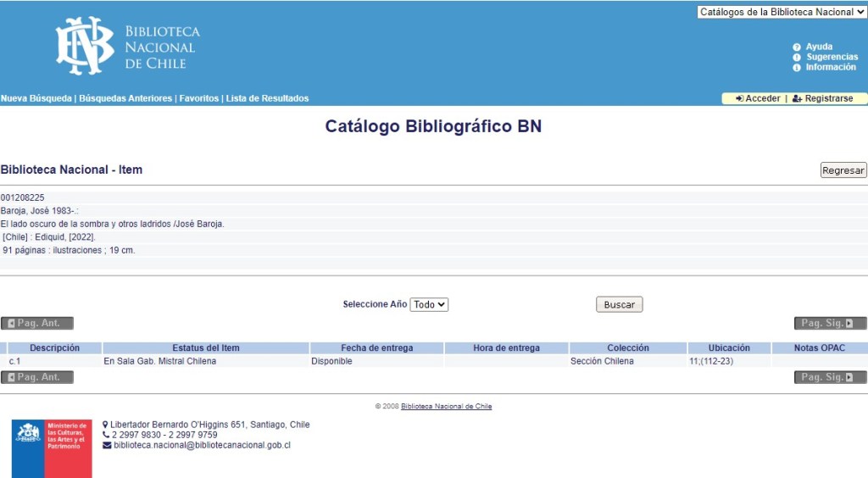868x478 pixels.
Task: Go to Búsquedas Anteriores
Action: [125, 98]
